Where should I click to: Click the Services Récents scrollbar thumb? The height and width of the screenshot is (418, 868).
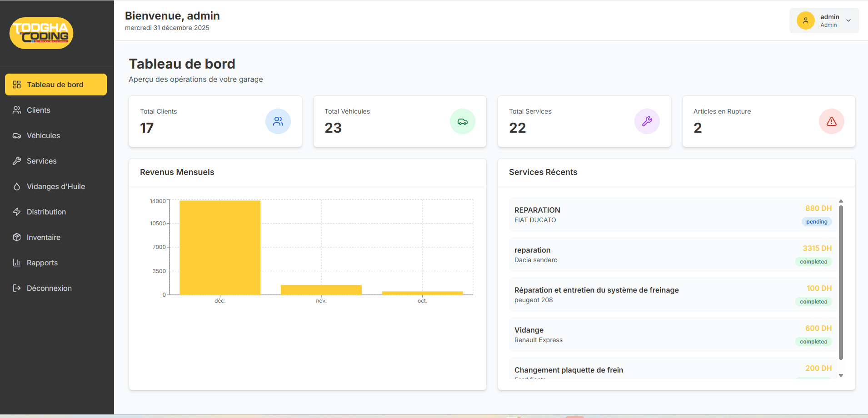pos(841,282)
